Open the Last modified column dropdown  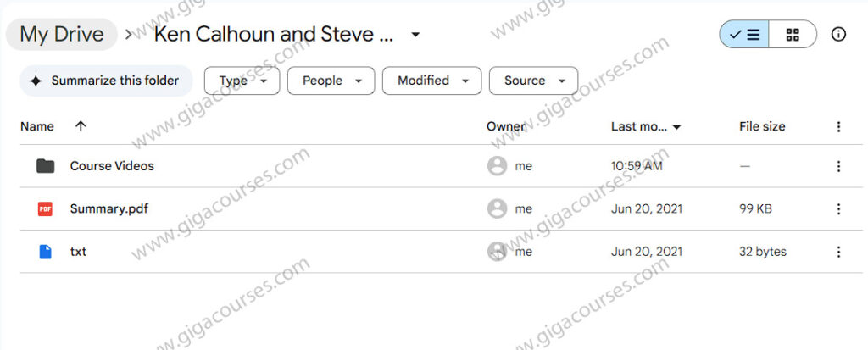[647, 126]
